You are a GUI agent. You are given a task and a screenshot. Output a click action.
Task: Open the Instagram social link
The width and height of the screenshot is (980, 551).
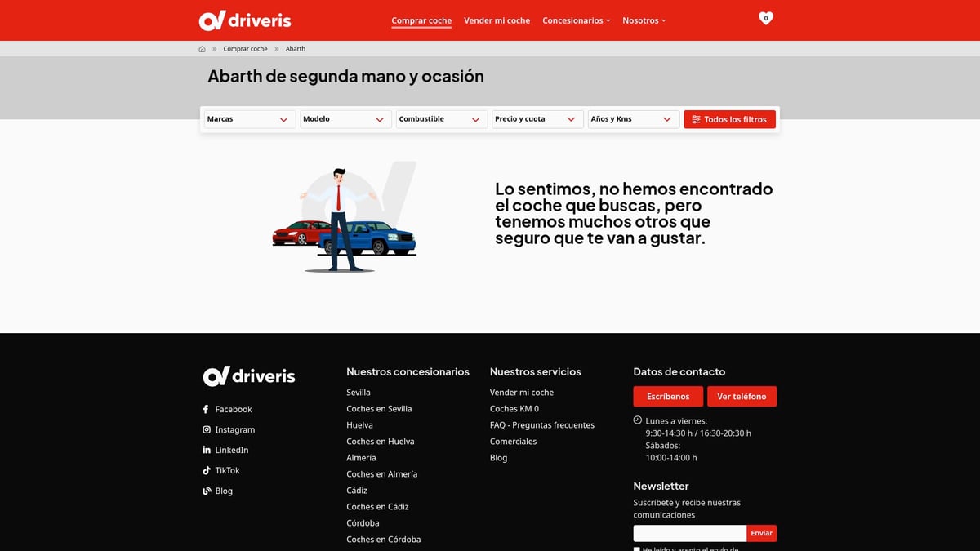coord(234,429)
